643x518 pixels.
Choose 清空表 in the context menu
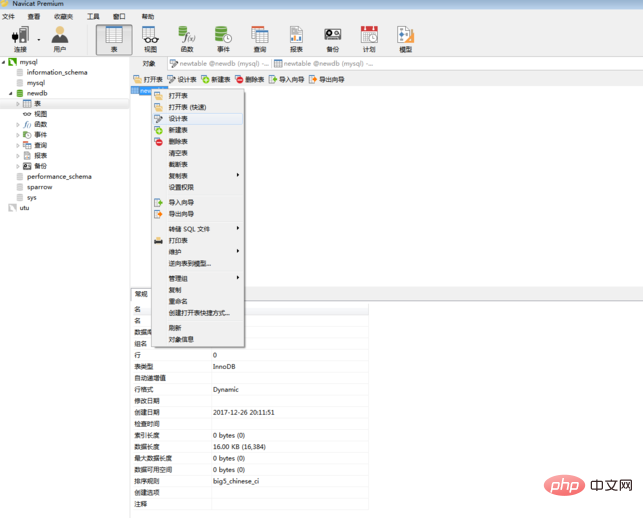click(198, 153)
